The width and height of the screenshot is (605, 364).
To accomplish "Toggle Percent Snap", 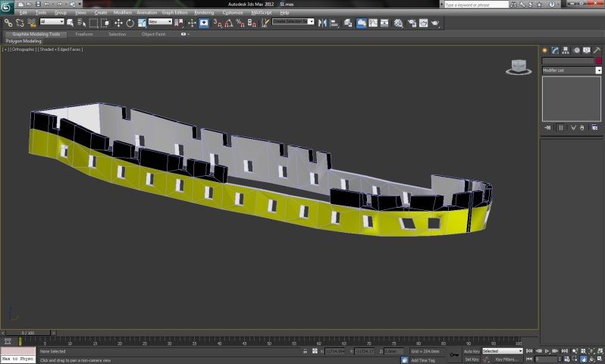I will coord(240,24).
